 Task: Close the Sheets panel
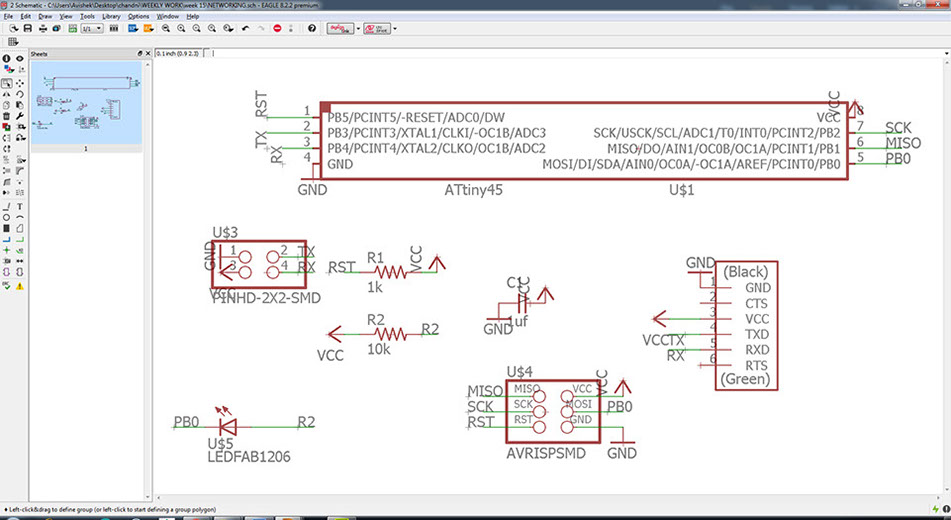(146, 54)
